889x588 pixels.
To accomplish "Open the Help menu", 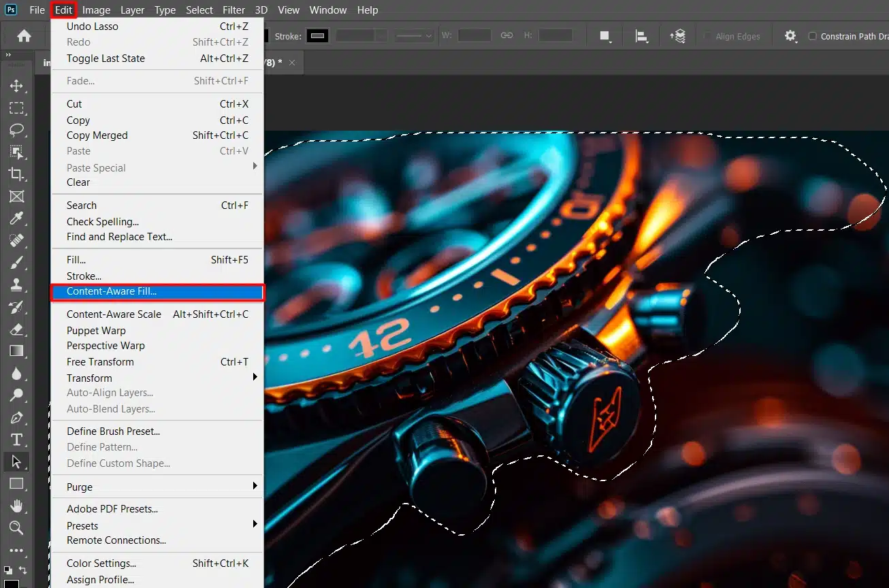I will [368, 10].
